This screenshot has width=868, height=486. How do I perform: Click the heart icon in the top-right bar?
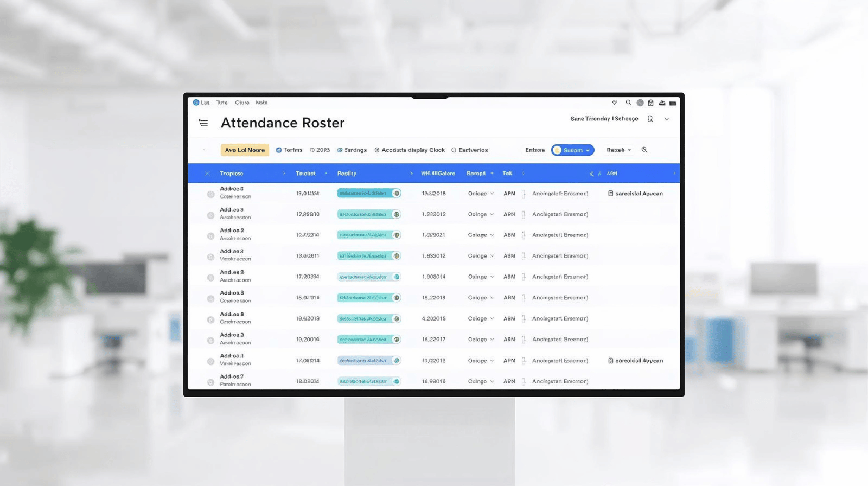(x=614, y=103)
